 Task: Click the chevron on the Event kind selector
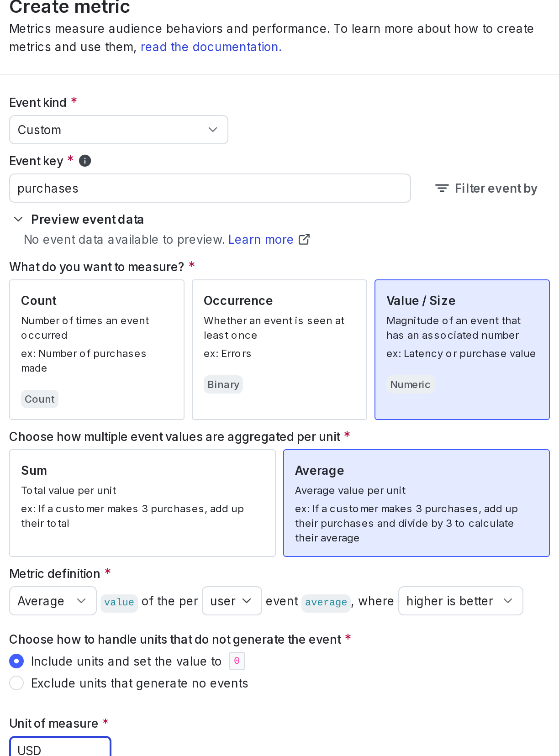point(212,130)
